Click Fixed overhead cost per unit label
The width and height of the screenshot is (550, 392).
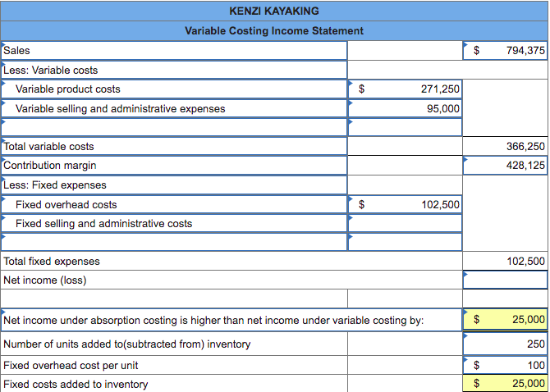tap(71, 366)
